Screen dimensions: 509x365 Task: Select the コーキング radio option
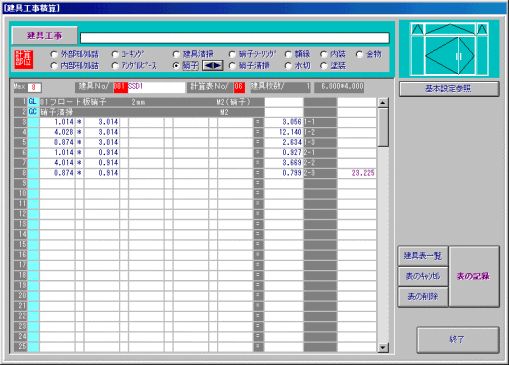[x=115, y=54]
